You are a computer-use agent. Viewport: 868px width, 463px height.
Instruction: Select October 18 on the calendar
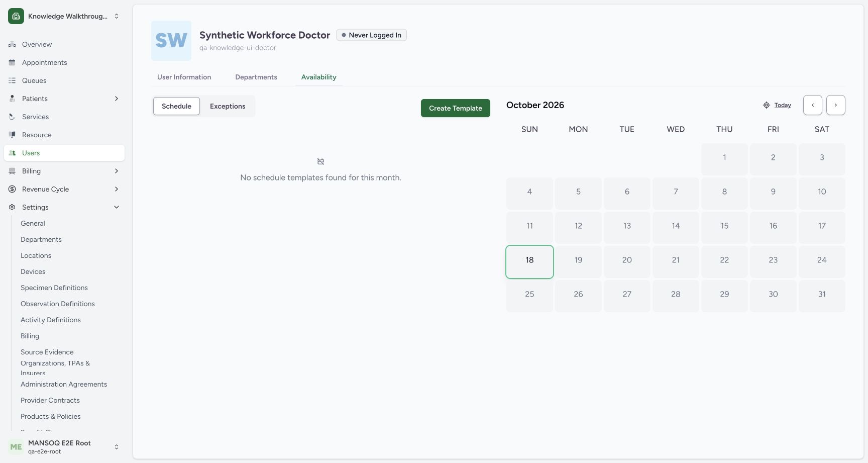coord(529,262)
